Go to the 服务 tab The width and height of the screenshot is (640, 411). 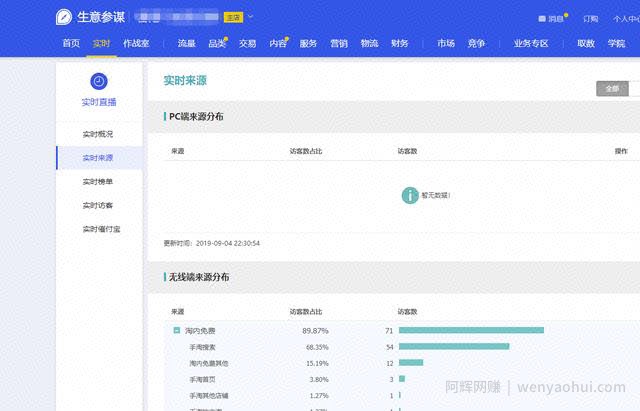[x=308, y=43]
